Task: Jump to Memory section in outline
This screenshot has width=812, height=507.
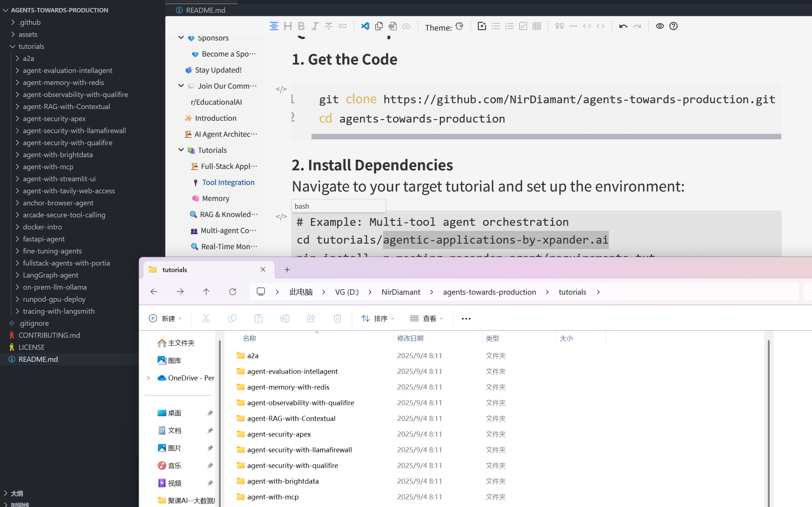Action: (216, 198)
